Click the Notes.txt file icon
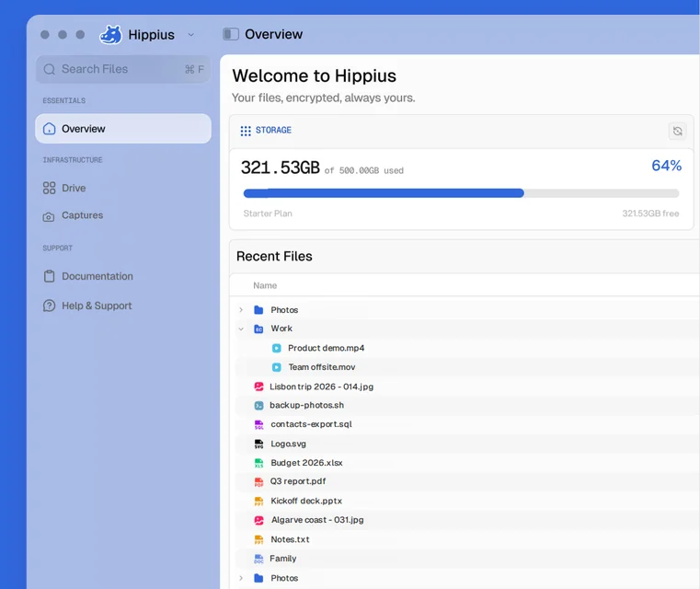700x589 pixels. (258, 540)
